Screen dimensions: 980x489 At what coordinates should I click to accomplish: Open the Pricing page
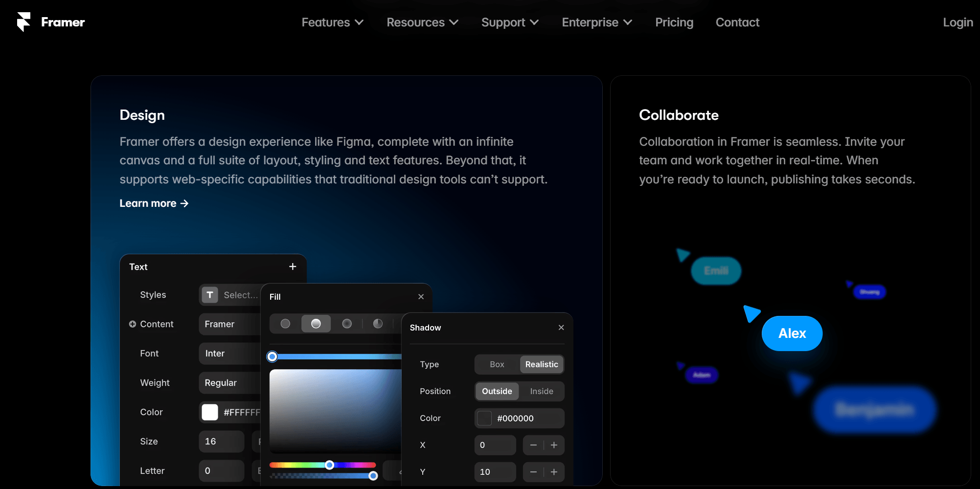click(674, 22)
